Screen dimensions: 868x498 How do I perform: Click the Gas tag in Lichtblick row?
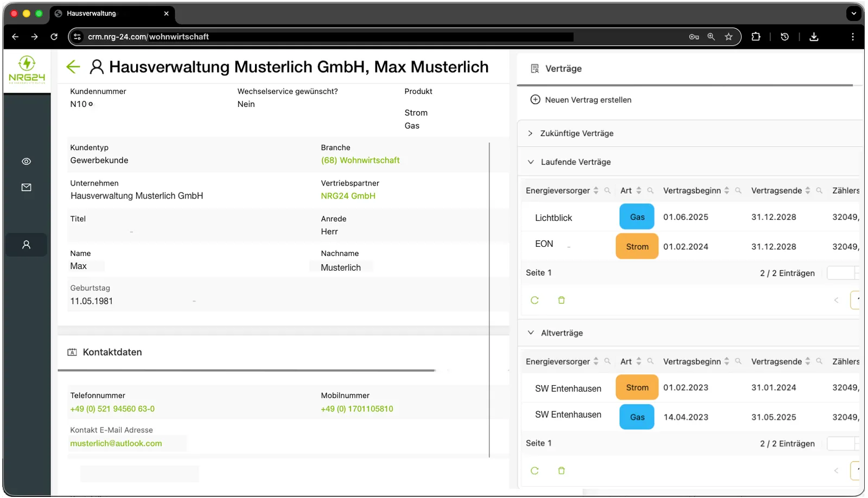[x=637, y=217]
